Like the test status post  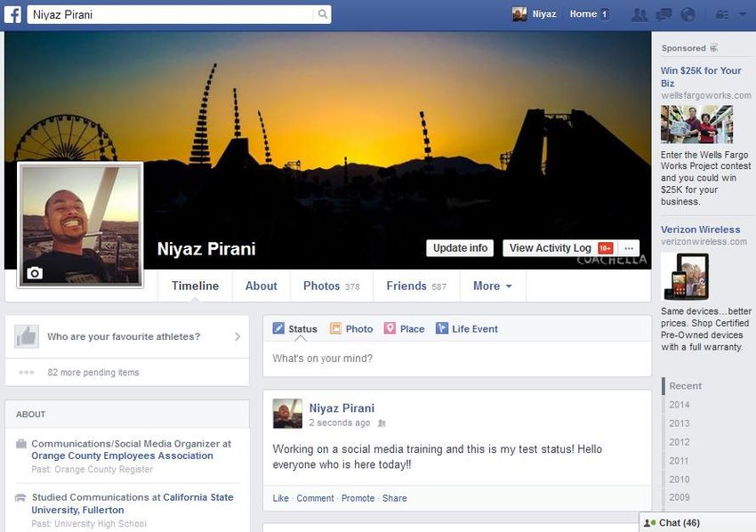coord(280,498)
